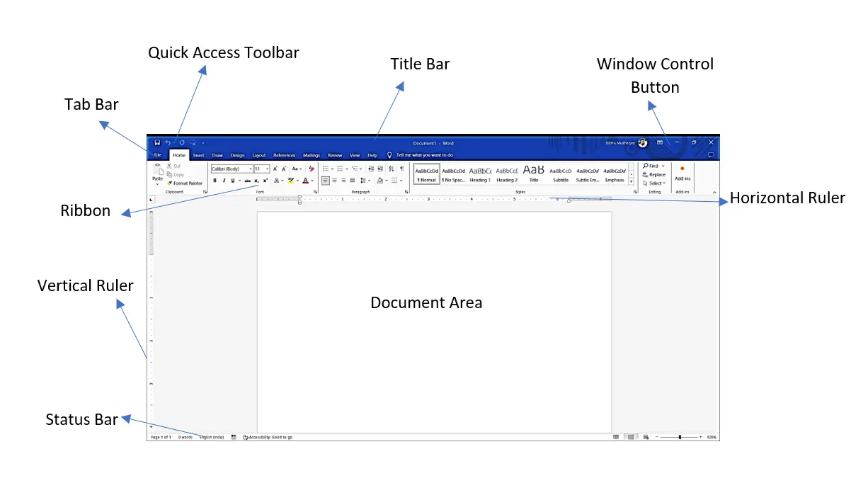868x500 pixels.
Task: Click the Add-ins button
Action: click(x=683, y=174)
